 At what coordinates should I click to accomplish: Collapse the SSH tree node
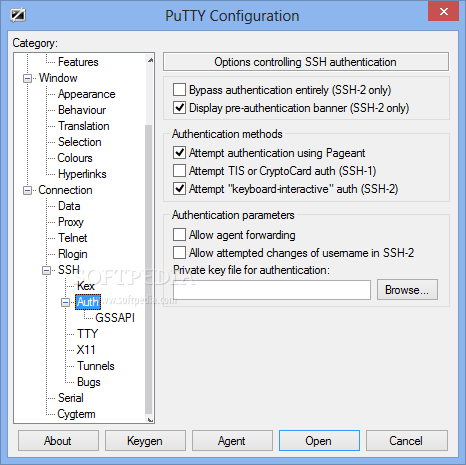pyautogui.click(x=47, y=270)
